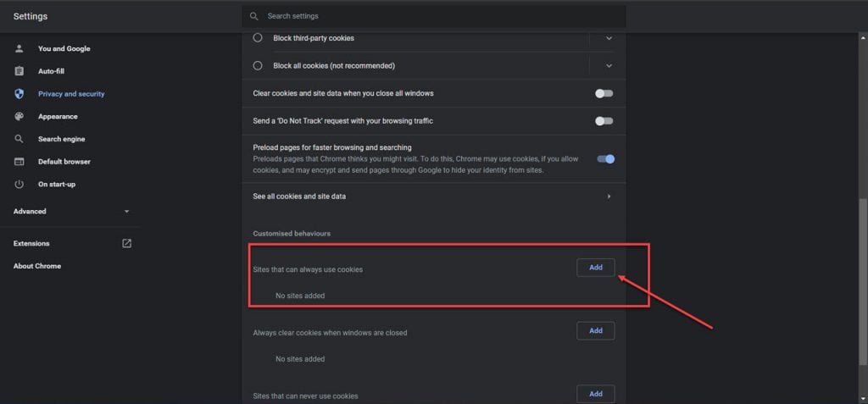
Task: Disable the Preload pages toggle
Action: tap(605, 158)
